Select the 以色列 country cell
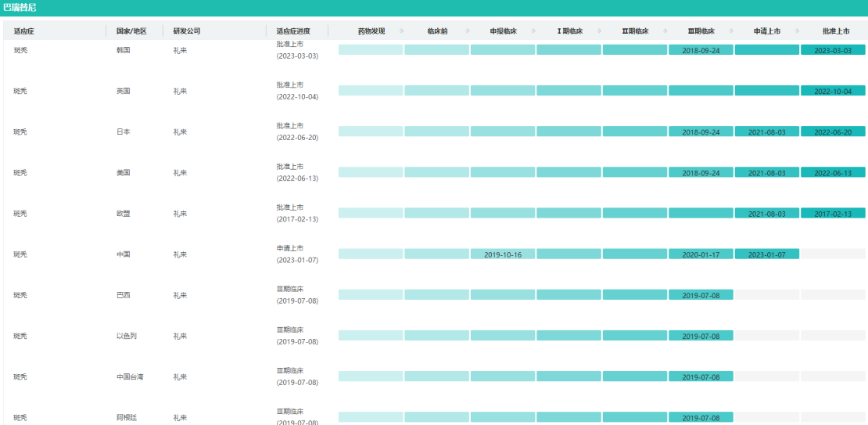Screen dimensions: 868x425 coord(126,336)
